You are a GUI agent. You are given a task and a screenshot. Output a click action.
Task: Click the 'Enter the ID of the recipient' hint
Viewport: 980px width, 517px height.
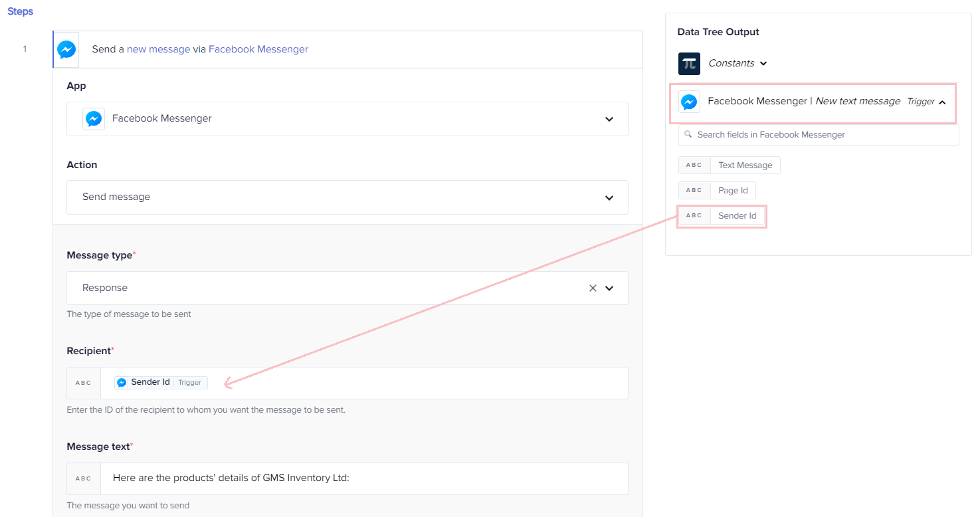point(206,410)
